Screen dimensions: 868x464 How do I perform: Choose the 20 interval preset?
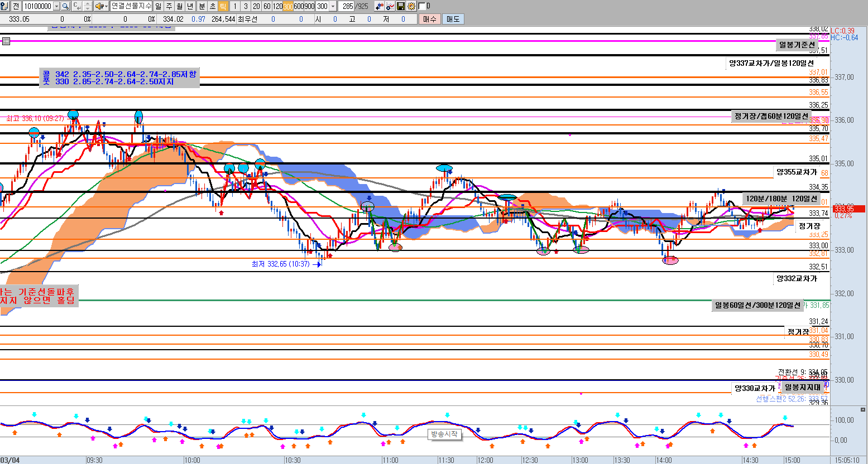[256, 6]
